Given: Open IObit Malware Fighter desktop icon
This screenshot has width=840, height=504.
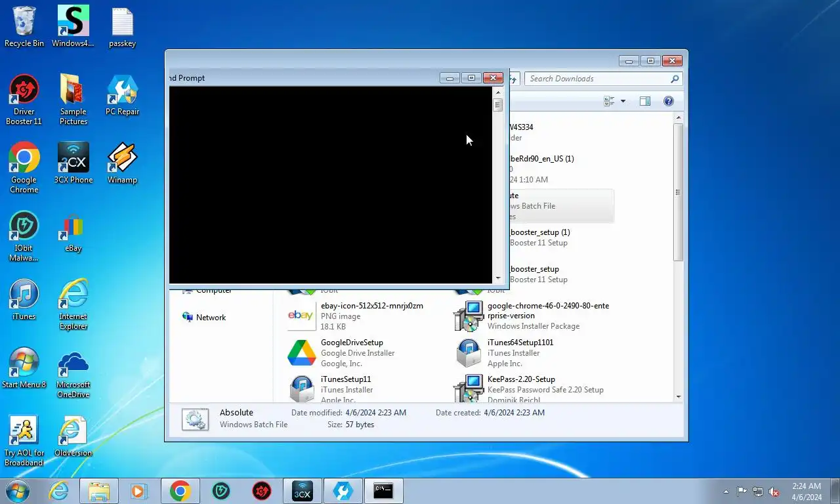Looking at the screenshot, I should pyautogui.click(x=24, y=236).
